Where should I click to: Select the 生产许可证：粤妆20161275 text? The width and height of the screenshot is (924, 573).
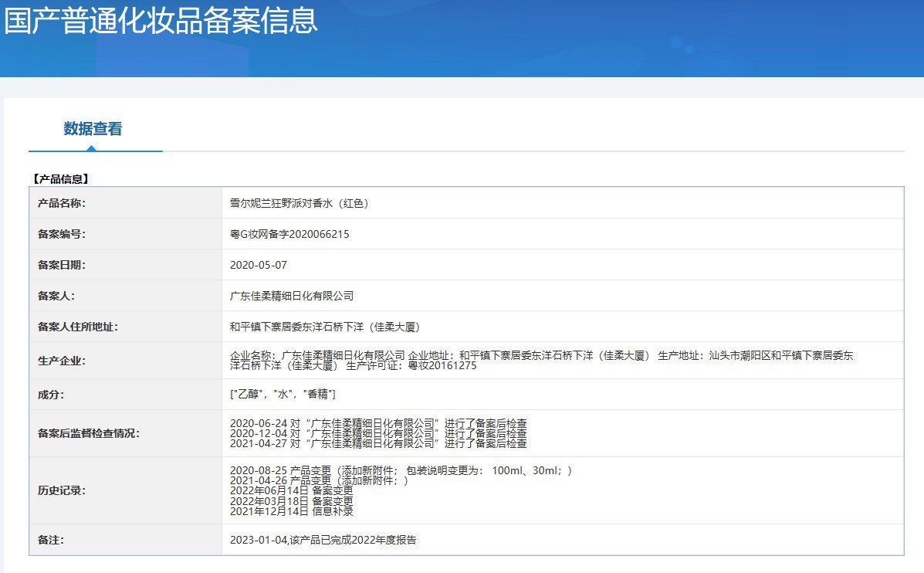411,365
